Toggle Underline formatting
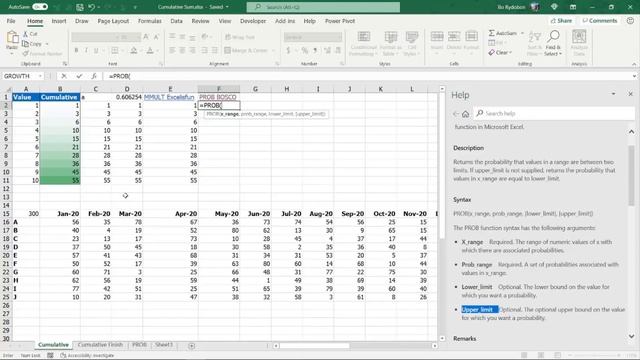This screenshot has height=360, width=640. click(x=96, y=50)
